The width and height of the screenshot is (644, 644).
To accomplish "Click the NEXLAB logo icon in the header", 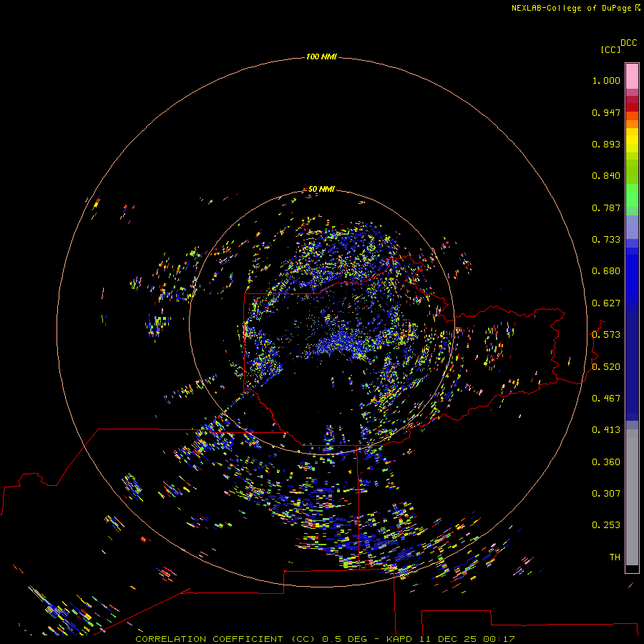I will click(638, 8).
